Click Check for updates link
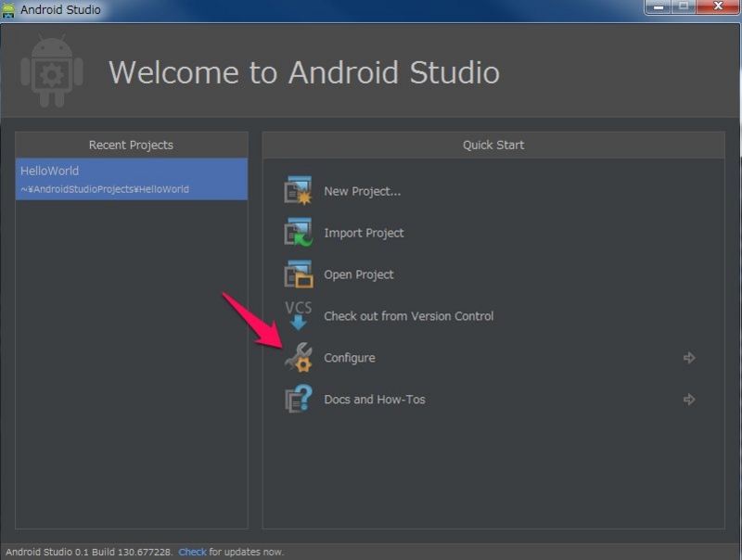This screenshot has height=560, width=742. pyautogui.click(x=192, y=552)
